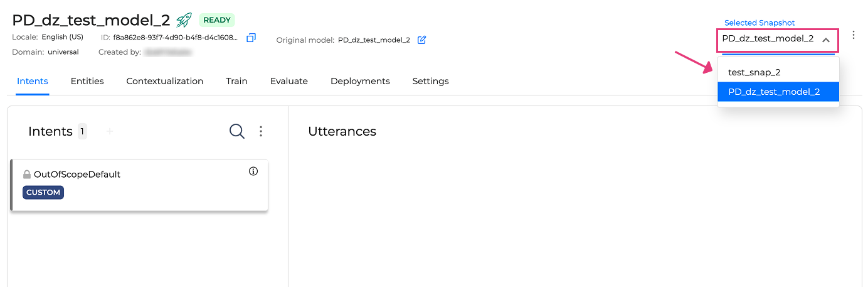868x287 pixels.
Task: Open Intents panel three-dot menu
Action: click(262, 131)
